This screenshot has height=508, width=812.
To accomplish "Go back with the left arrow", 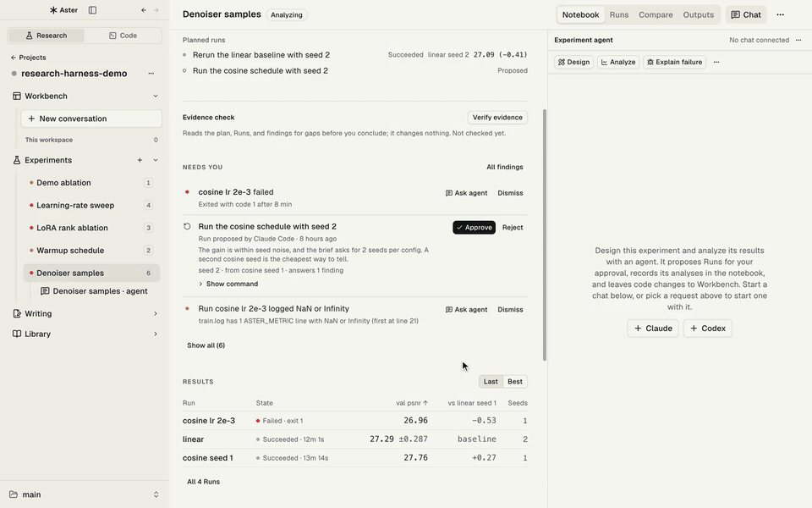I will point(144,10).
